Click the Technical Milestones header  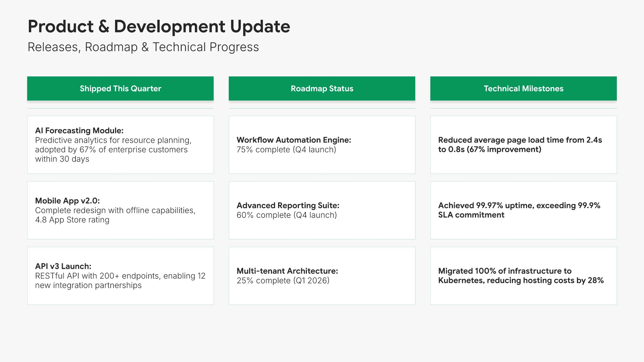point(523,88)
